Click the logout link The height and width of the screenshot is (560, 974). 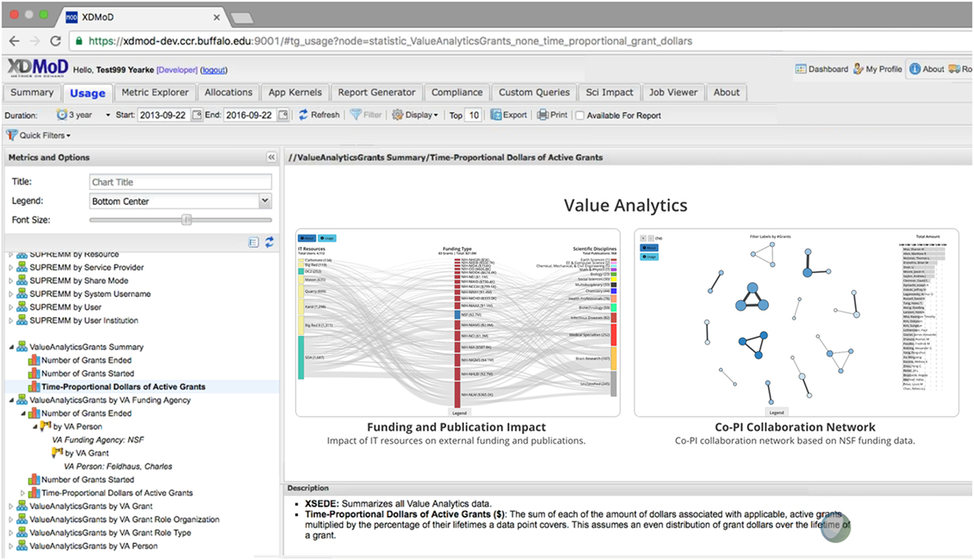(214, 71)
